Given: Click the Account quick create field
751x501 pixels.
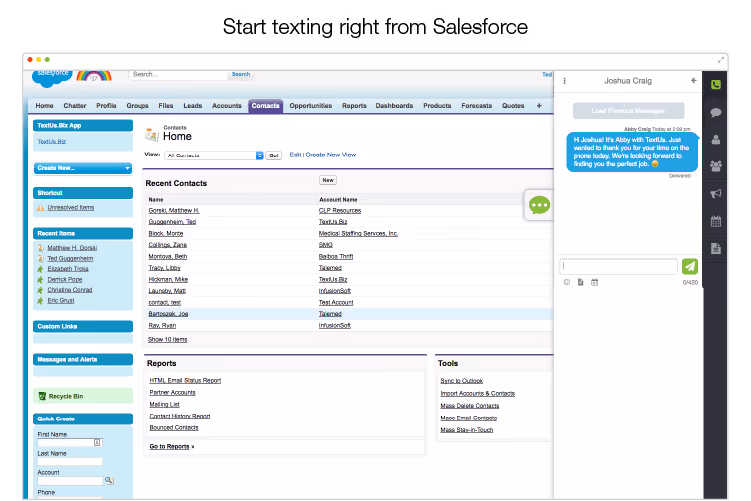Looking at the screenshot, I should (x=70, y=480).
